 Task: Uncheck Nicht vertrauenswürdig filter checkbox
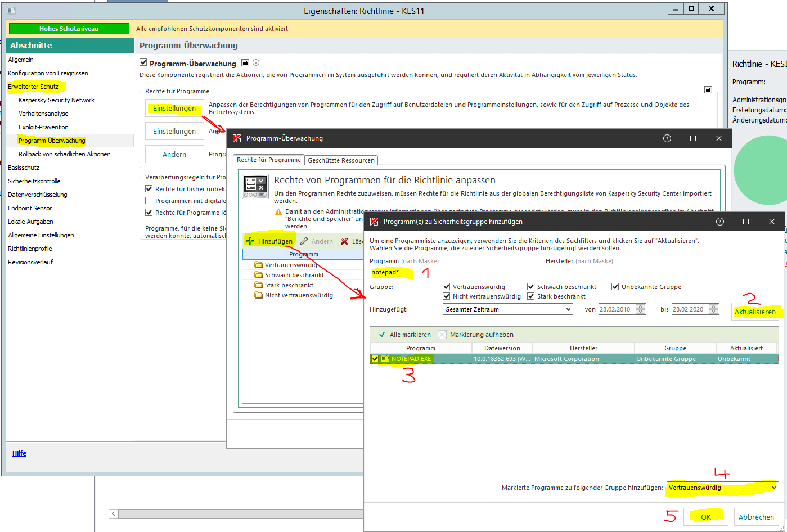[447, 296]
